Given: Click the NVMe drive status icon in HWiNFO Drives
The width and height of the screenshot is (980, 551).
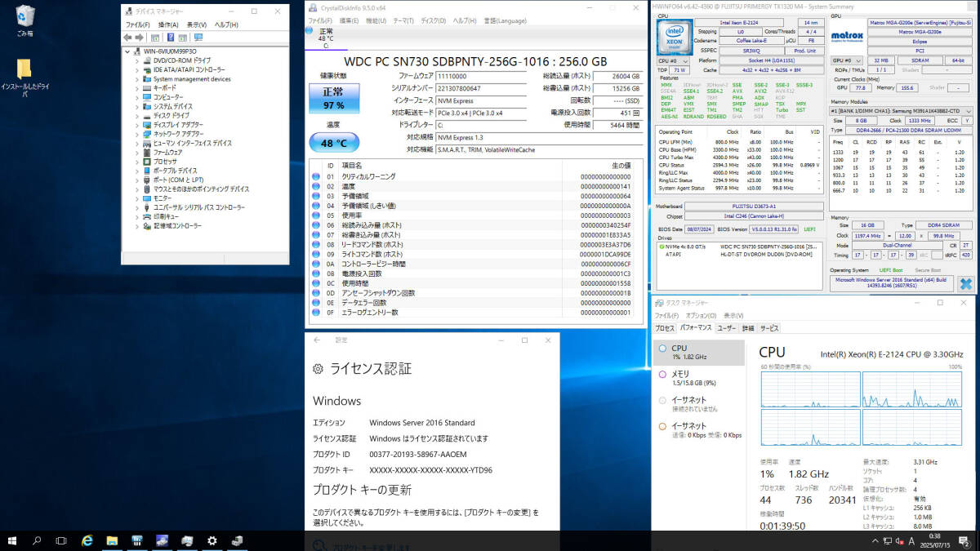Looking at the screenshot, I should [661, 246].
